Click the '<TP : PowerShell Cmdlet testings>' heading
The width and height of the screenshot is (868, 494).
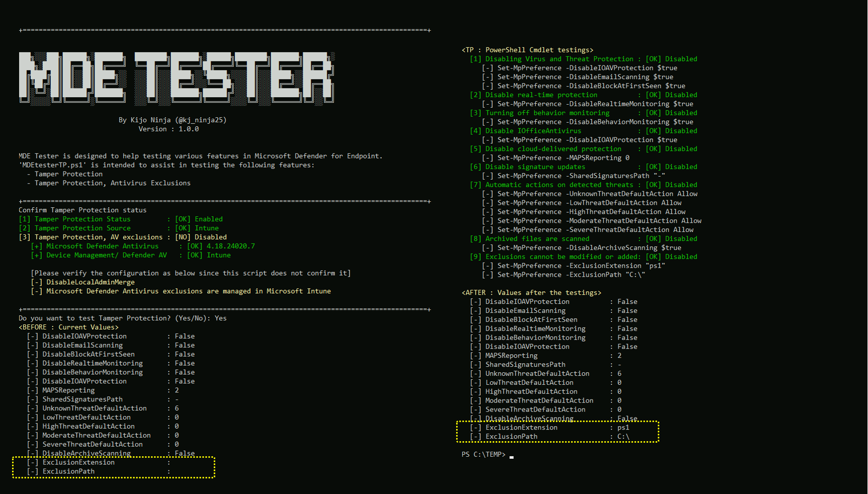tap(528, 50)
